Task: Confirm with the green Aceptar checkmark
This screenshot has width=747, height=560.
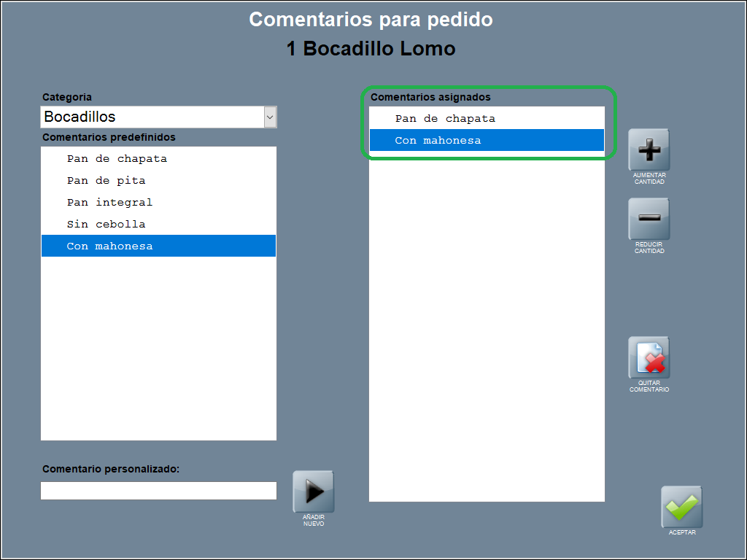Action: [681, 507]
